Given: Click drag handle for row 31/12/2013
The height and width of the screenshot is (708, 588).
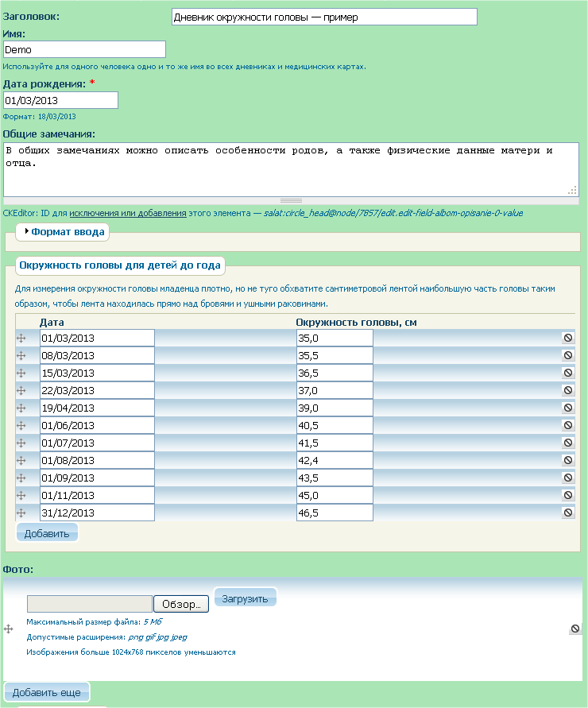Looking at the screenshot, I should point(21,513).
